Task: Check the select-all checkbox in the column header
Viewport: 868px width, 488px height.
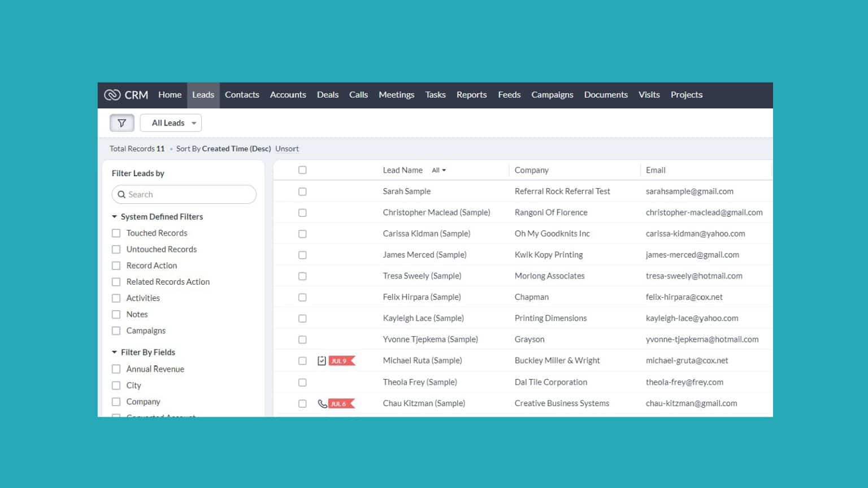Action: click(302, 169)
